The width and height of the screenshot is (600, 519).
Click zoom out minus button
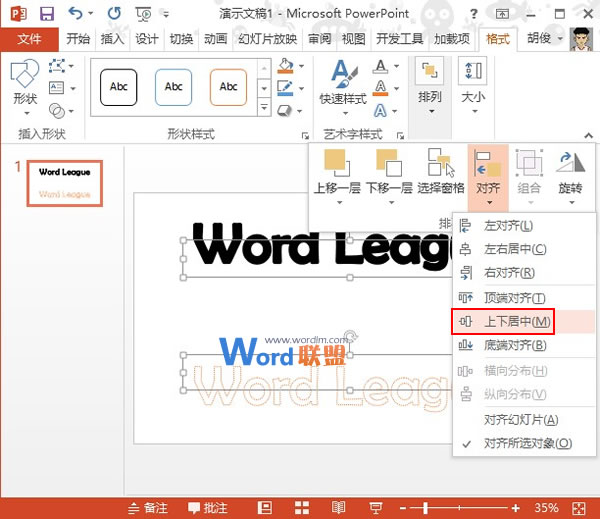tap(403, 508)
